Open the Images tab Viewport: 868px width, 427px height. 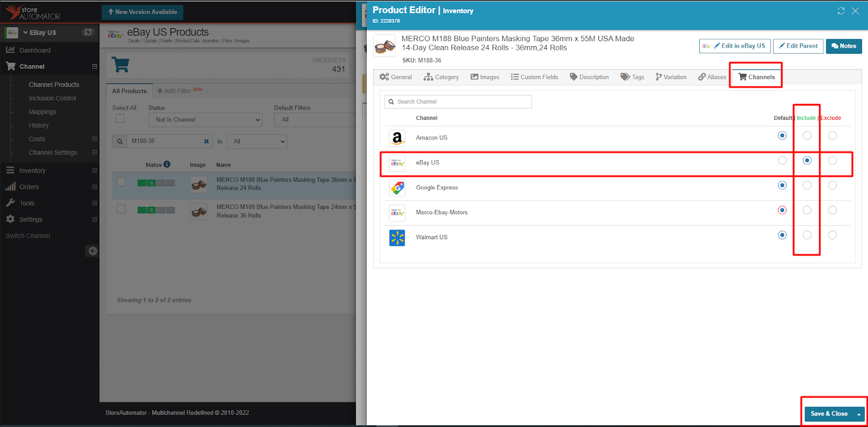[x=485, y=77]
